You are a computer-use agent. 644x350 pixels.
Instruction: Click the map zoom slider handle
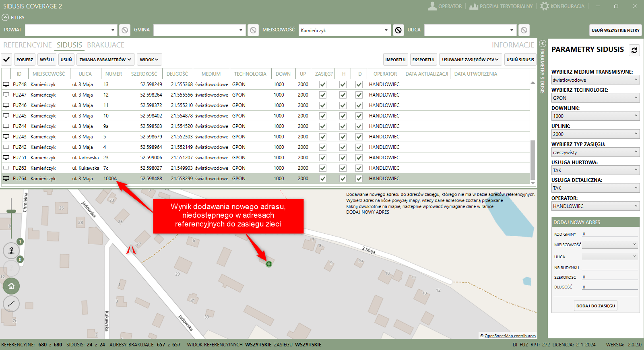(11, 211)
